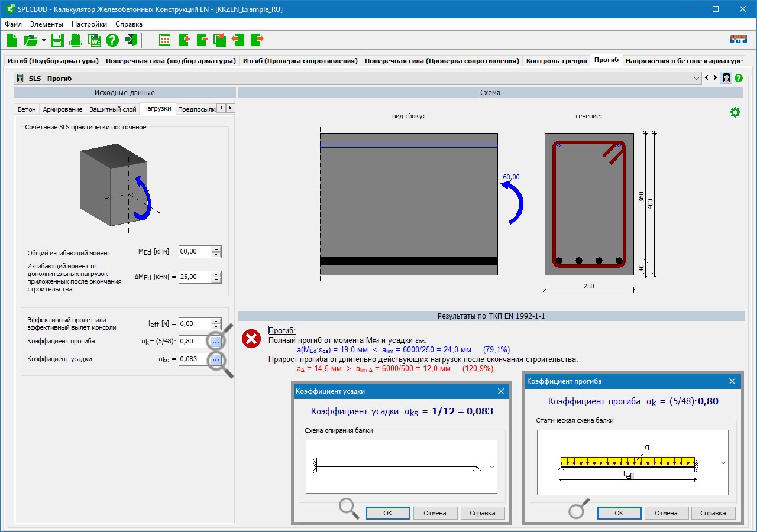Add a new element with the plus icon
Viewport: 757px width, 532px height.
[x=183, y=40]
